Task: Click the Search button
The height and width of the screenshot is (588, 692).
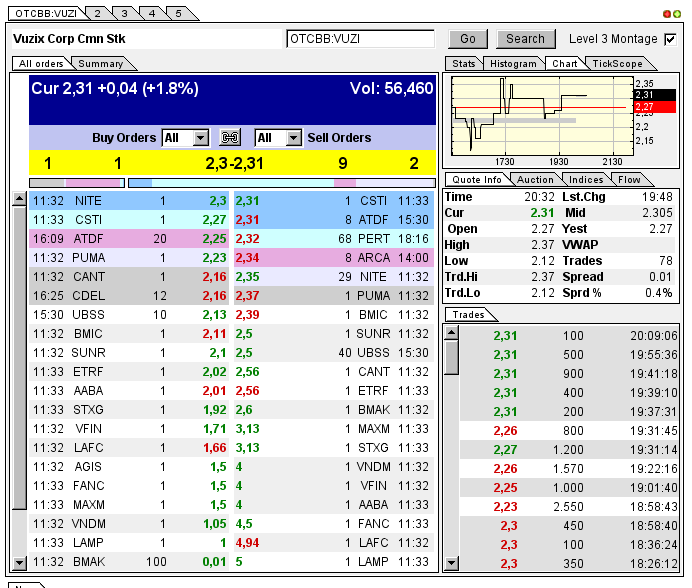Action: 525,39
